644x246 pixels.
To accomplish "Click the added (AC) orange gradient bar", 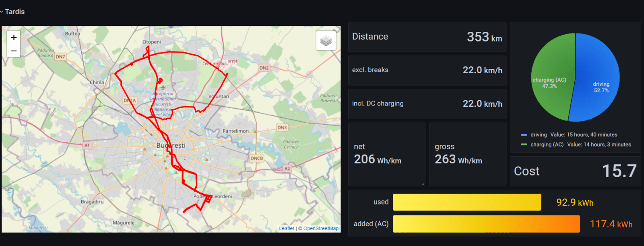I will 486,224.
